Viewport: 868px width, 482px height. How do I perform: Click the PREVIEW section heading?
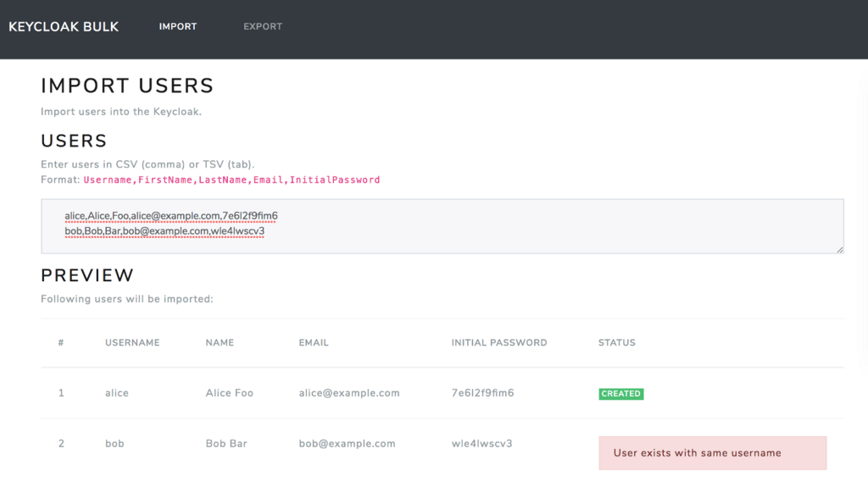[x=87, y=275]
